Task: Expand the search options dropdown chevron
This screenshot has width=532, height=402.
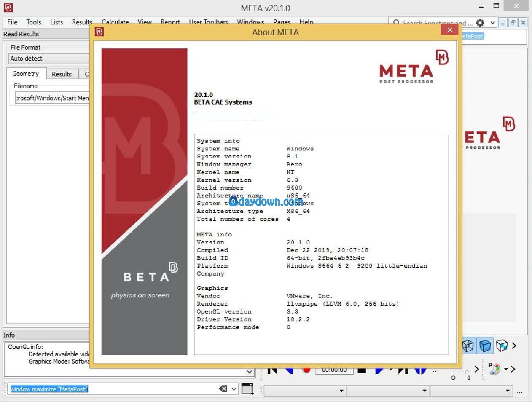Action: (x=492, y=23)
